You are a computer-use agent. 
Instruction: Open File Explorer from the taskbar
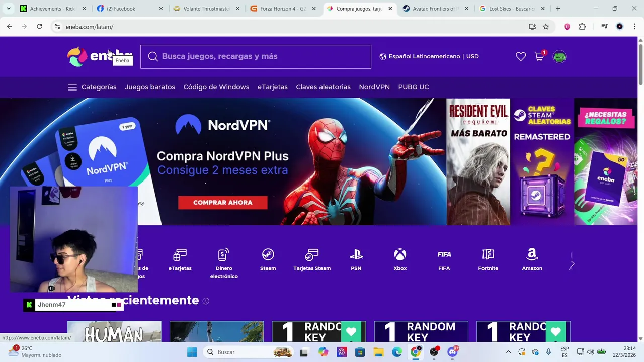[378, 352]
